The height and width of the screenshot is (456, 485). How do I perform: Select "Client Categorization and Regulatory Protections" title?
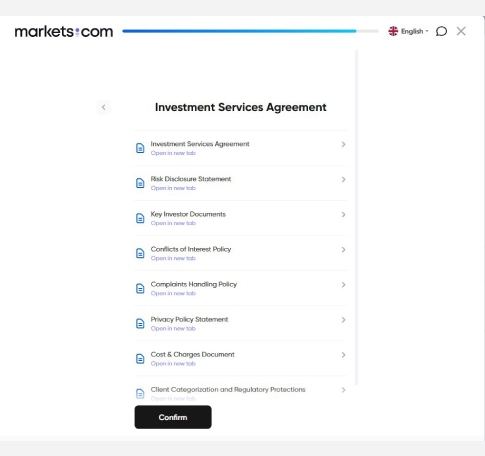click(x=228, y=390)
